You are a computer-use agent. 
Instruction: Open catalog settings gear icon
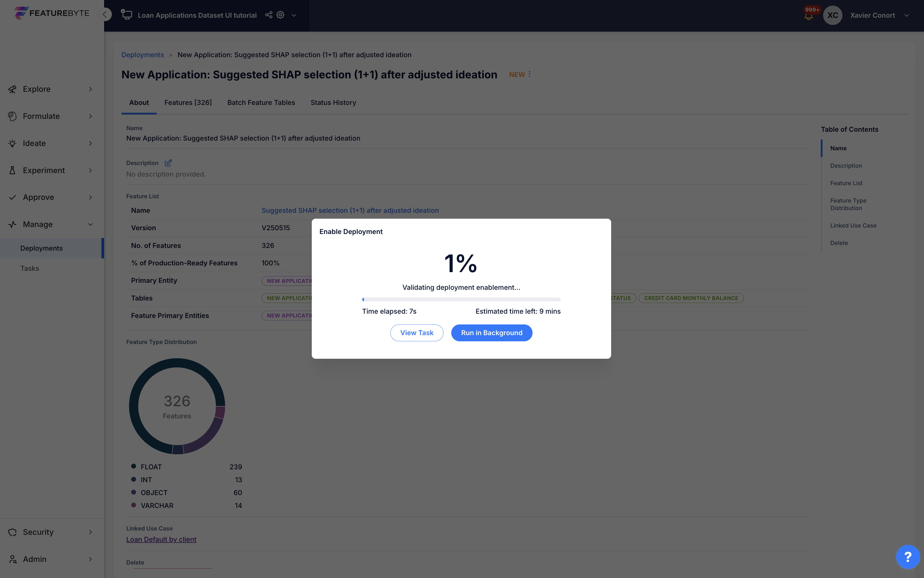point(280,15)
